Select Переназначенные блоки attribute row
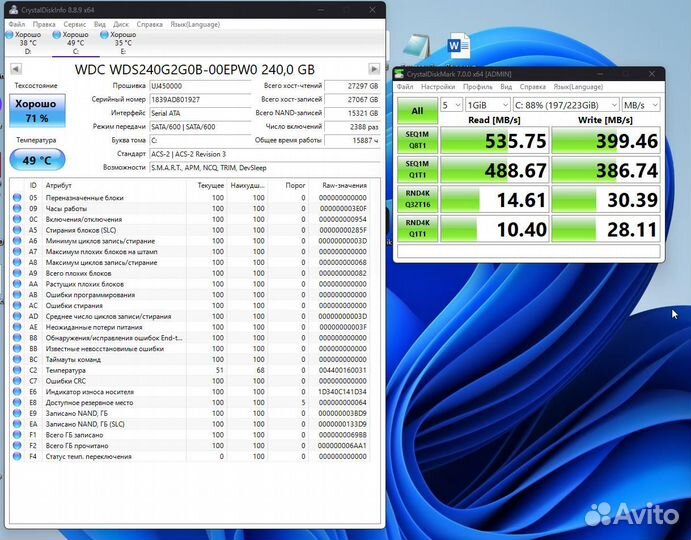This screenshot has width=691, height=540. click(x=189, y=197)
